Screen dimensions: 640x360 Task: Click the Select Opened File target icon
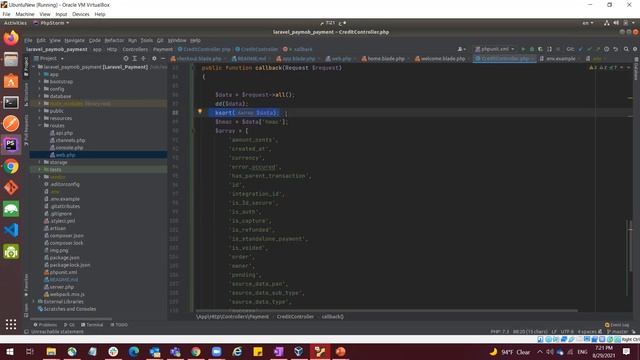126,58
